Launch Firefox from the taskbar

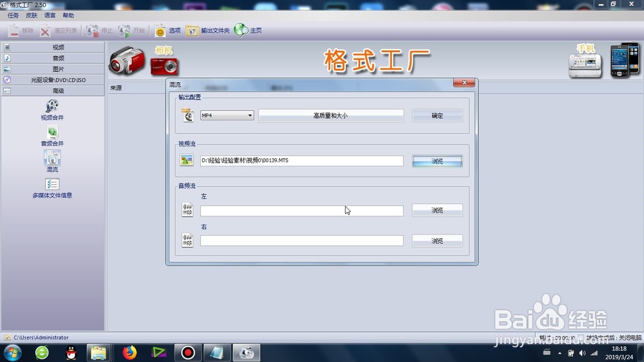point(129,352)
